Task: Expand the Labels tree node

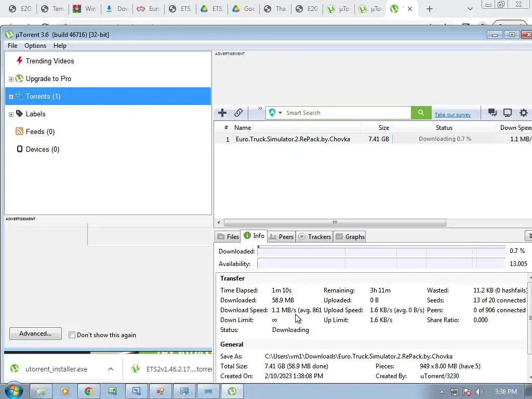Action: click(11, 114)
